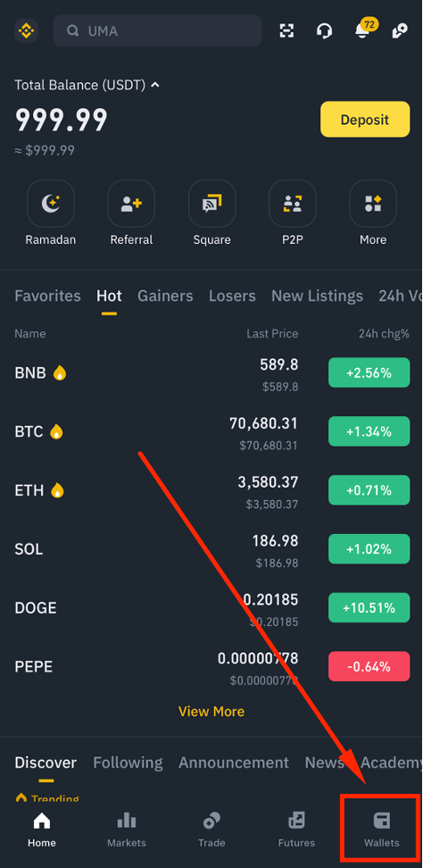Open customer support headset icon

pyautogui.click(x=325, y=31)
